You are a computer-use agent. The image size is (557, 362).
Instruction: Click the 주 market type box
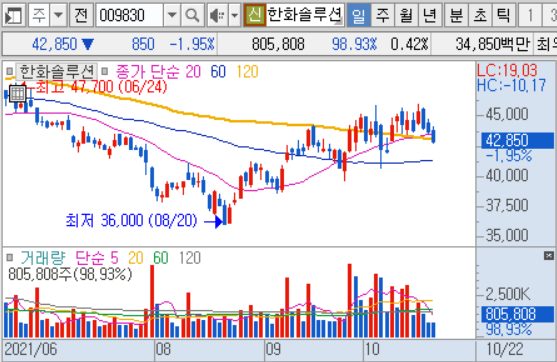(x=39, y=15)
